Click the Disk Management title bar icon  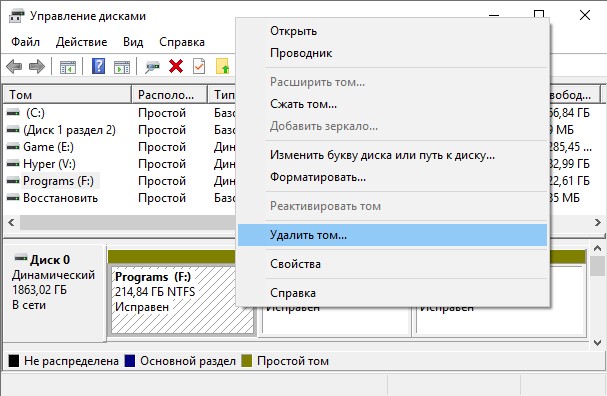click(x=17, y=16)
